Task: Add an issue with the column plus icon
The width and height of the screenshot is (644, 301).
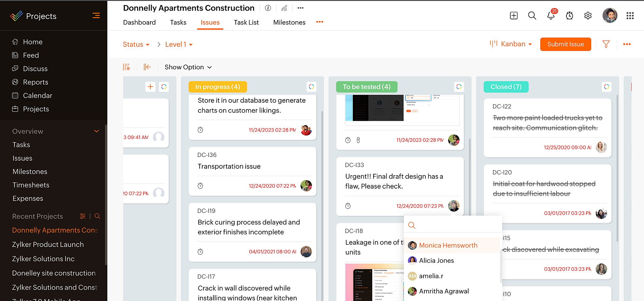Action: (x=150, y=87)
